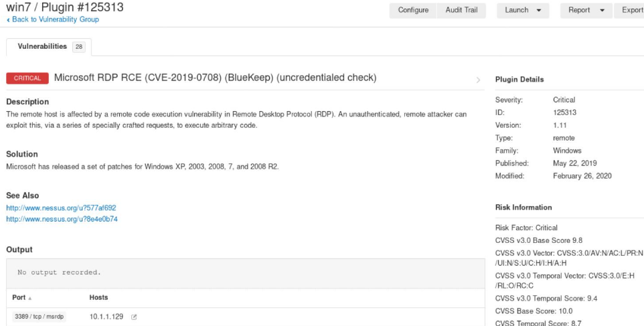
Task: Click the red CRITICAL severity badge
Action: 27,78
